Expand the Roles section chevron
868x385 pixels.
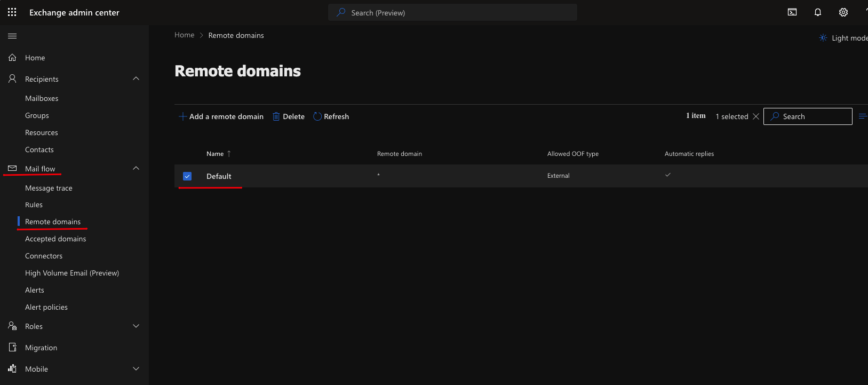pyautogui.click(x=136, y=326)
